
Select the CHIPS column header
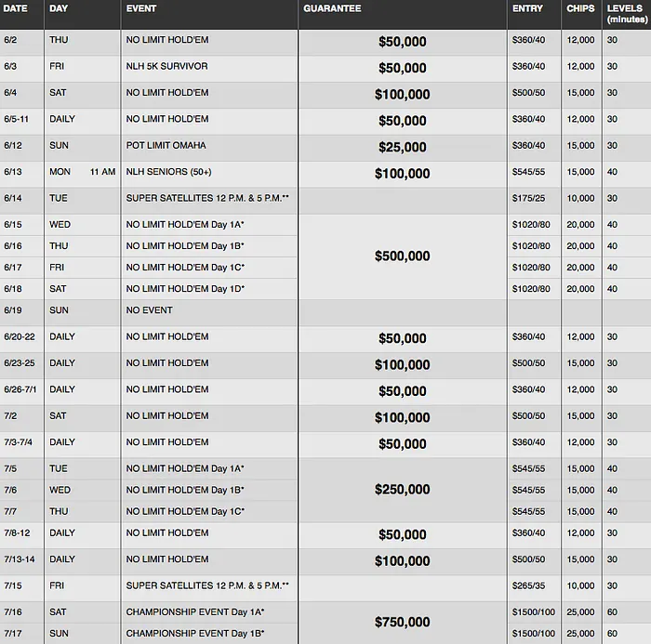(x=580, y=8)
